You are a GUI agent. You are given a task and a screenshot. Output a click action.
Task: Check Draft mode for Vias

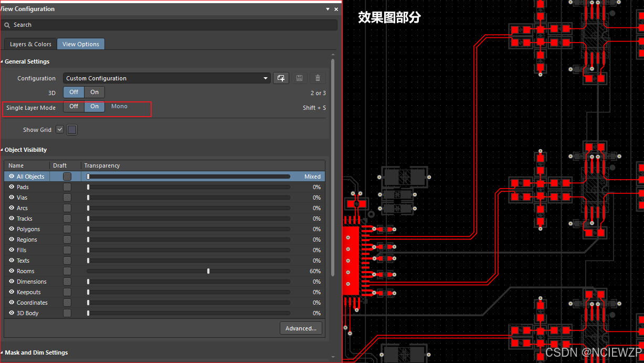67,198
